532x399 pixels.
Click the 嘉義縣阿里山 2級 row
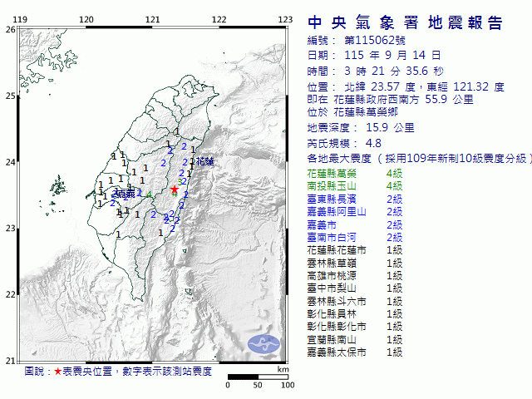coord(355,212)
